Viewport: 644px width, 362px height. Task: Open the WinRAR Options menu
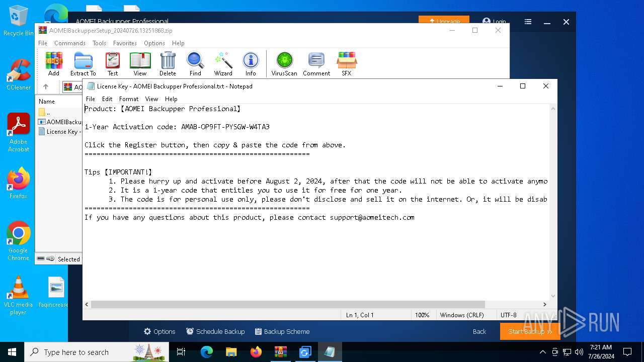(154, 43)
